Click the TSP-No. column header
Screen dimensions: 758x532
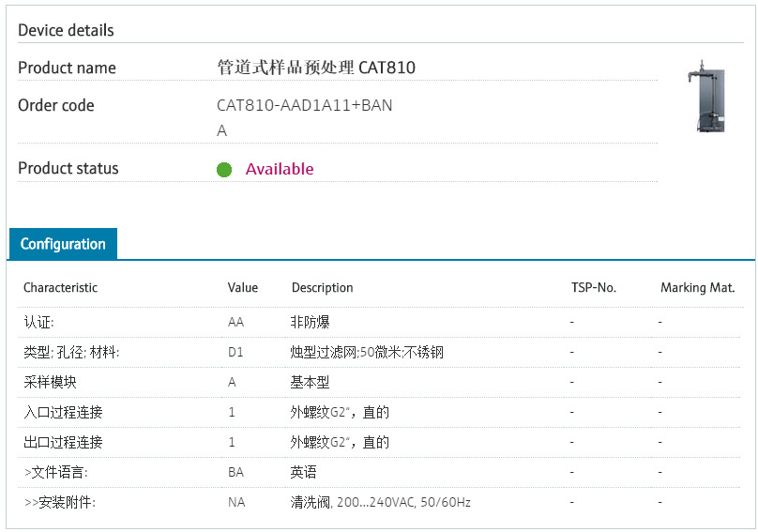click(593, 288)
